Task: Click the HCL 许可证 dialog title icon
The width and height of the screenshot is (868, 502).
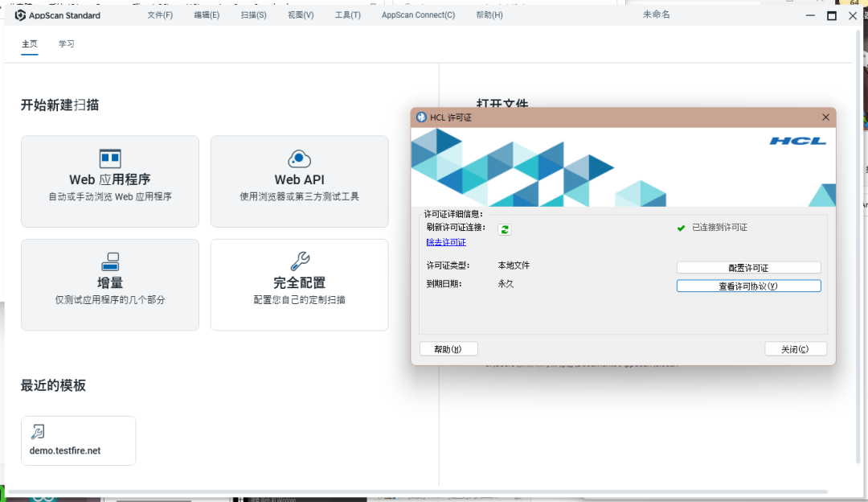Action: (422, 117)
